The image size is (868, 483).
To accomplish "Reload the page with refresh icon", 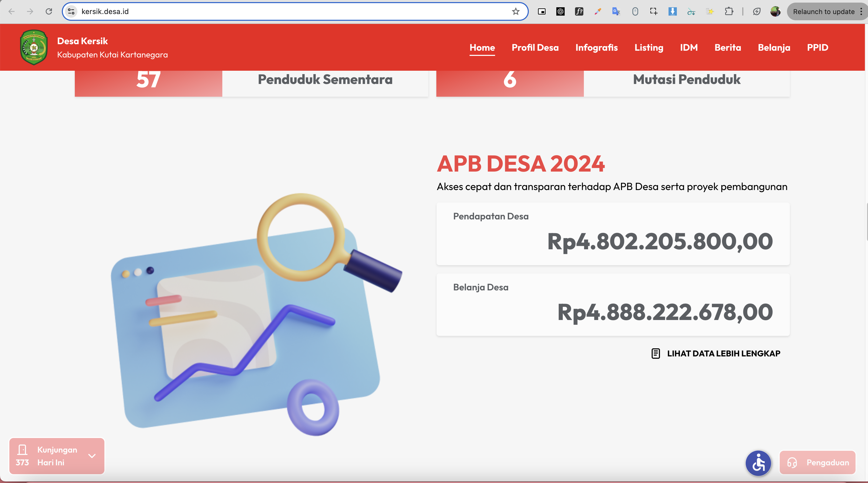I will (x=49, y=11).
